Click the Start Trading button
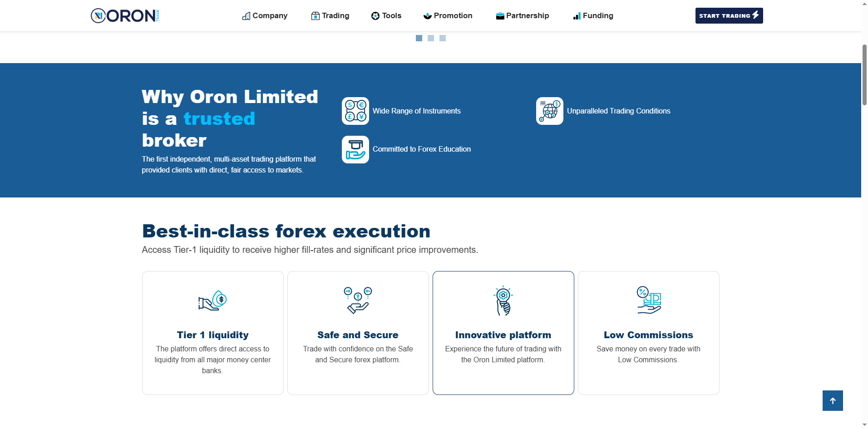This screenshot has width=868, height=429. click(729, 15)
